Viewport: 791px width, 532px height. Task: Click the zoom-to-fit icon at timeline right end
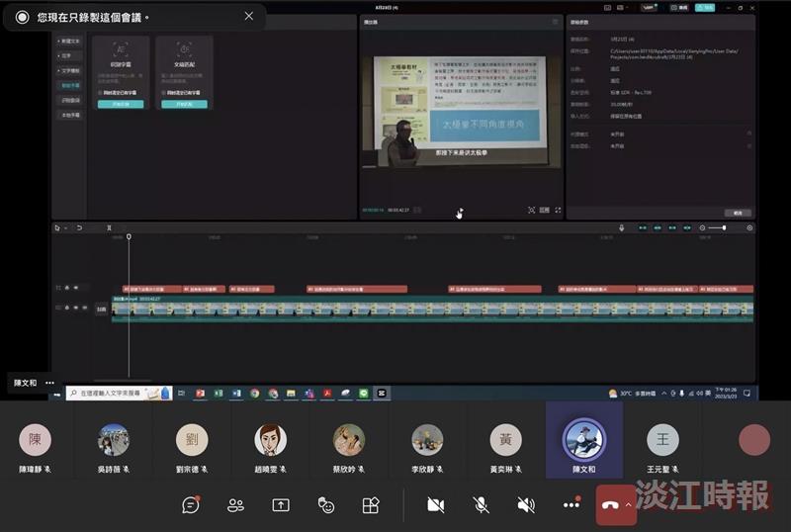point(749,228)
